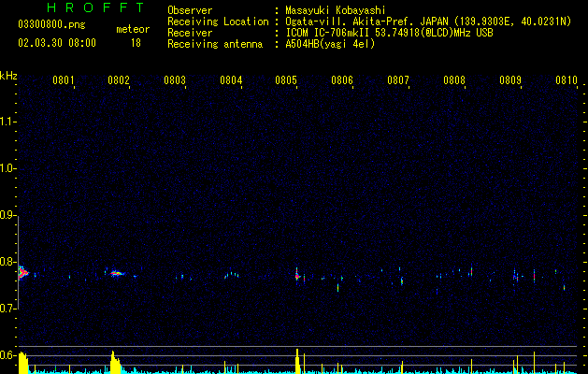Click the tall yellow power bar at 0805
Image resolution: width=588 pixels, height=374 pixels.
pyautogui.click(x=297, y=361)
